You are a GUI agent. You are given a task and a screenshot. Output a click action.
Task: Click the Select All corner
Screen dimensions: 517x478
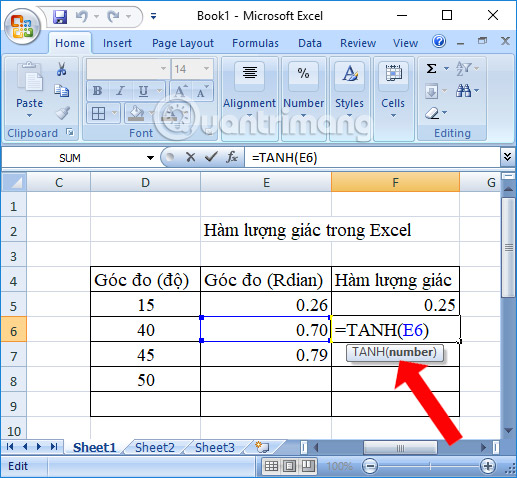click(14, 182)
